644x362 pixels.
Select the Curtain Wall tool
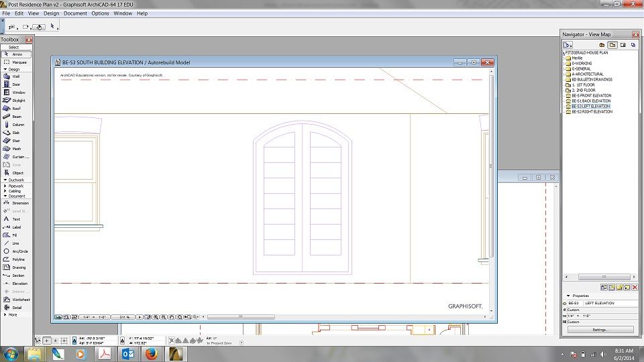(16, 157)
